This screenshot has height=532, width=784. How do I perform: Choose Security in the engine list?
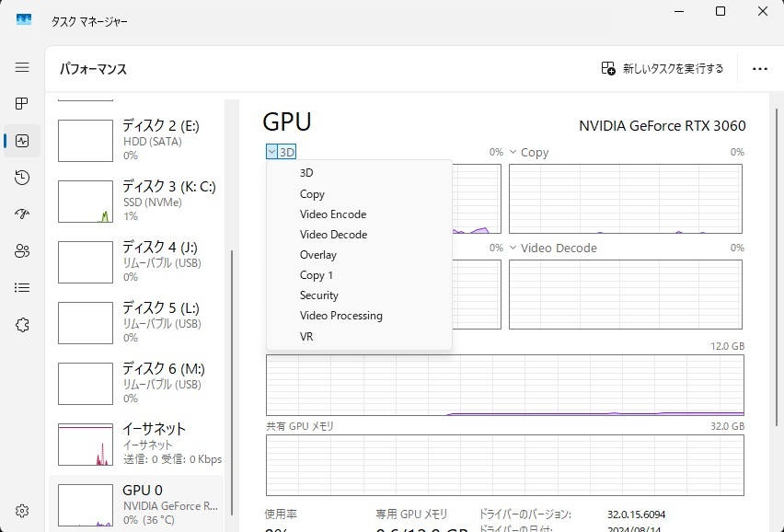pos(359,295)
